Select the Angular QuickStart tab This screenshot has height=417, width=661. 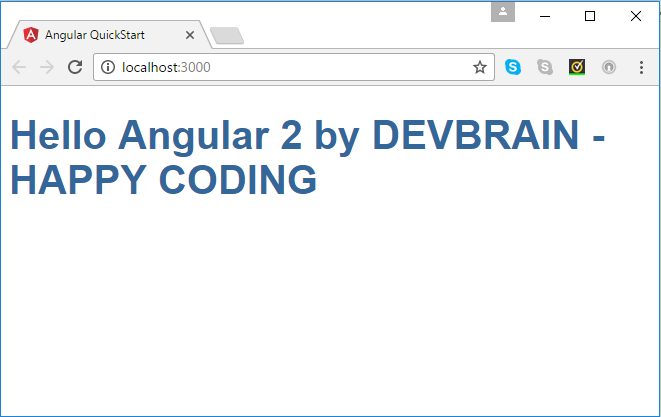click(x=110, y=35)
